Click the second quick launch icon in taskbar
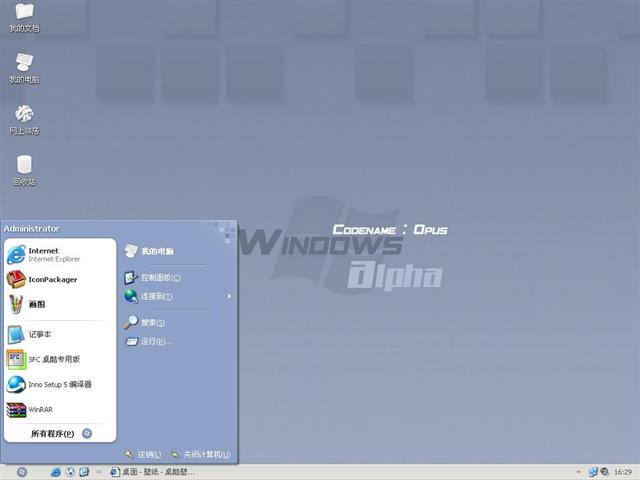This screenshot has height=480, width=640. tap(70, 472)
